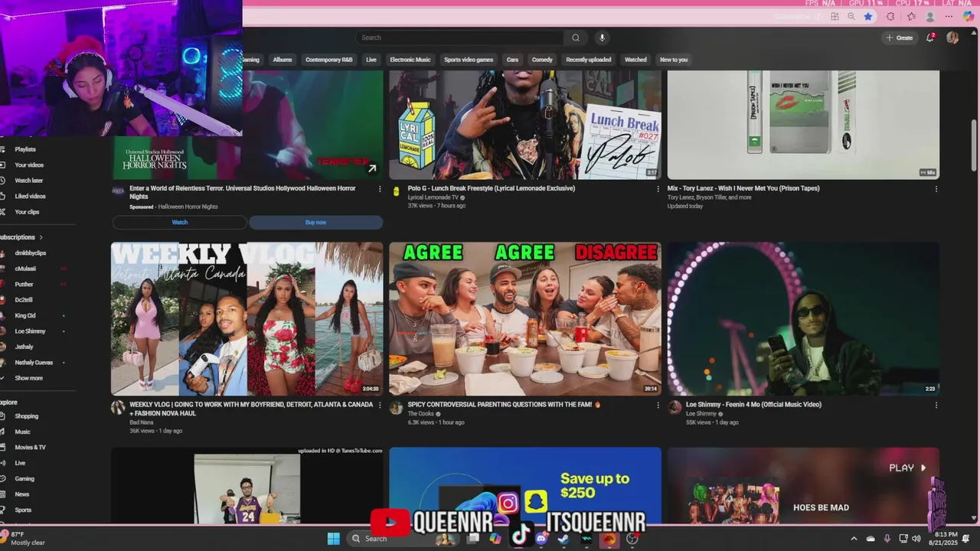Select the Cars filter chip
The height and width of the screenshot is (551, 980).
coord(512,60)
